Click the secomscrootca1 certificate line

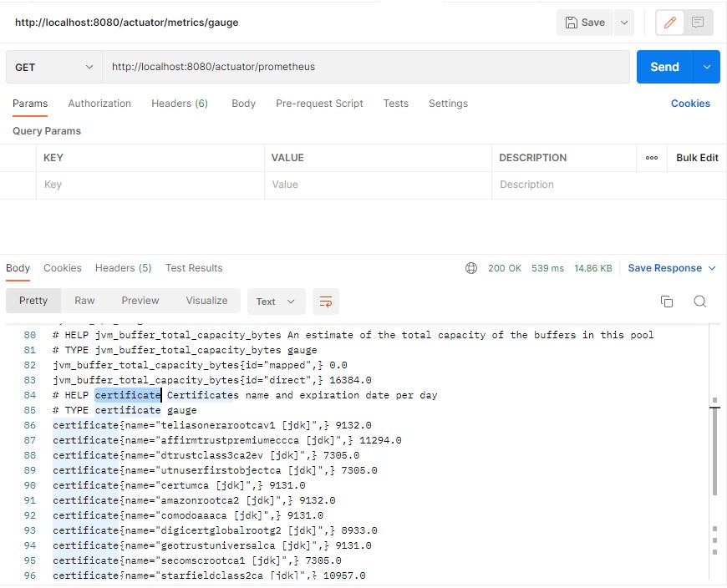tap(197, 560)
